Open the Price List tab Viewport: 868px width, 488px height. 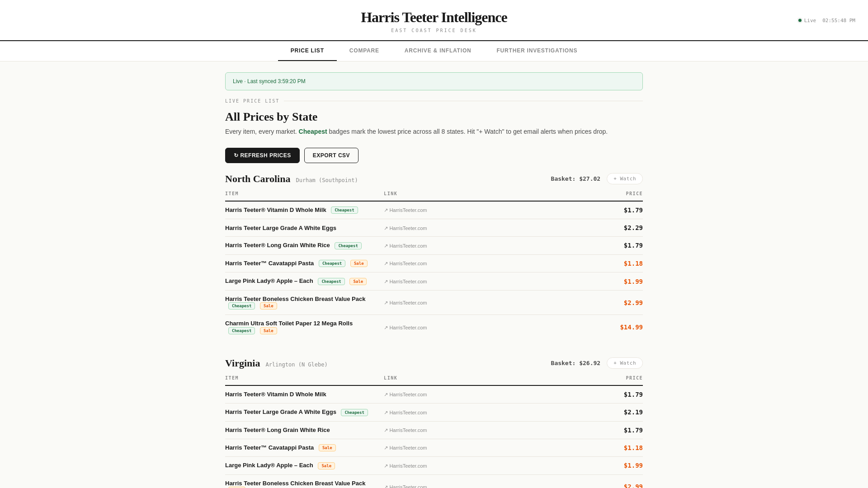[307, 51]
